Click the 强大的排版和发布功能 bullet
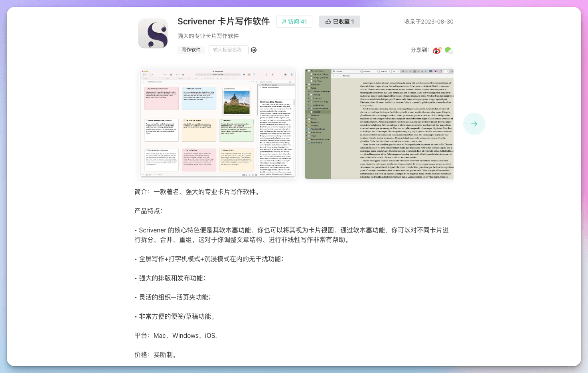This screenshot has width=588, height=373. tap(170, 278)
